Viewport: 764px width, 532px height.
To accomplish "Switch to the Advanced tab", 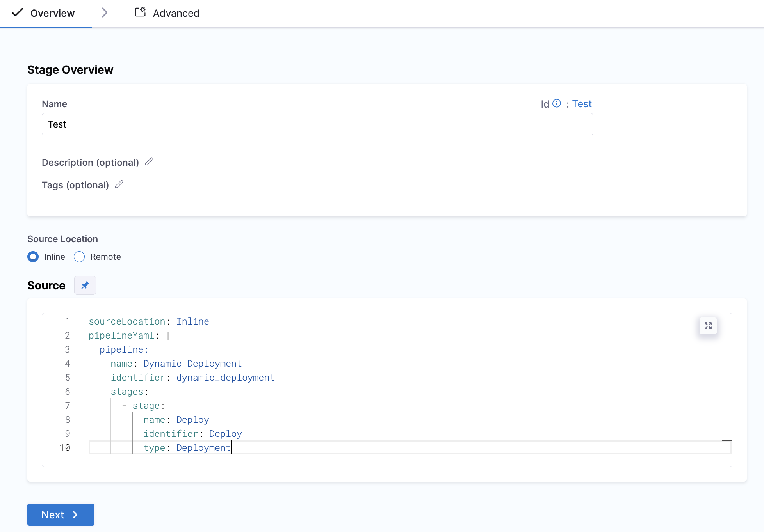I will tap(167, 13).
